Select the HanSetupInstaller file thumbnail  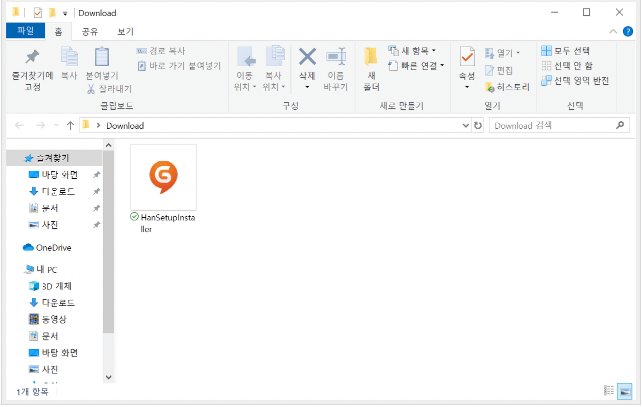click(163, 177)
